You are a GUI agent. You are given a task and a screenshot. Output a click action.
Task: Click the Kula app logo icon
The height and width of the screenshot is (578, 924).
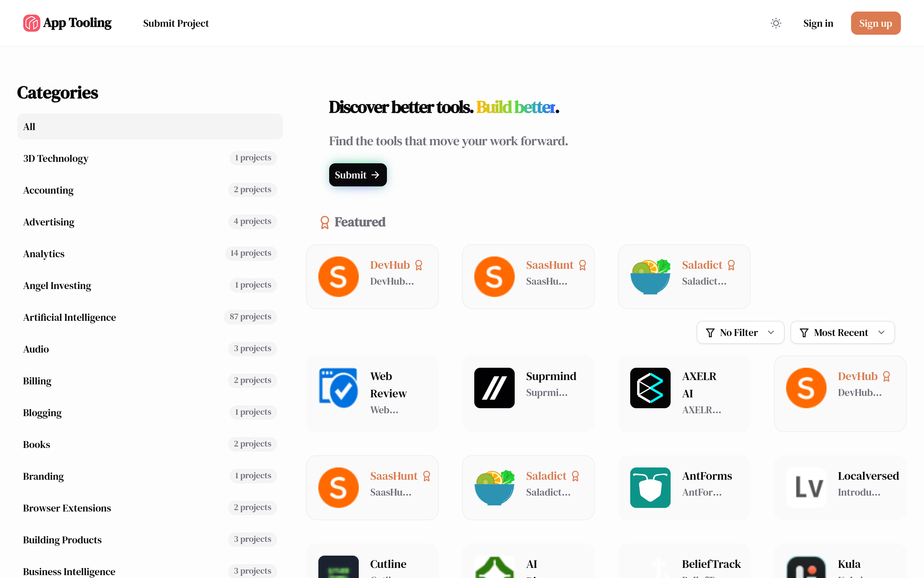pos(806,567)
